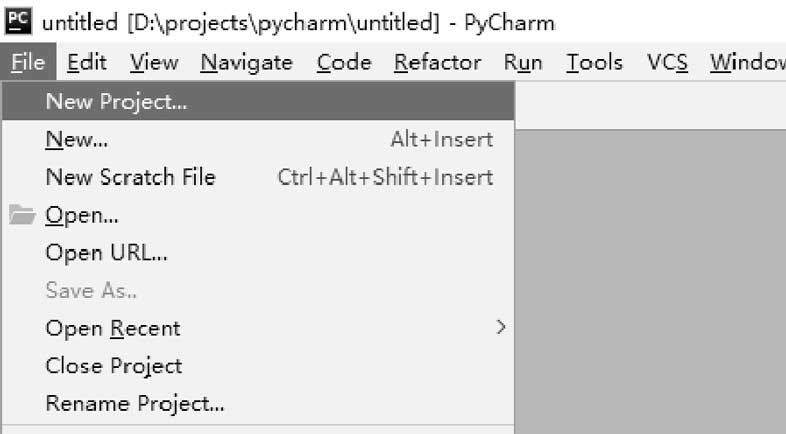Open the Tools menu
The height and width of the screenshot is (434, 786).
595,62
